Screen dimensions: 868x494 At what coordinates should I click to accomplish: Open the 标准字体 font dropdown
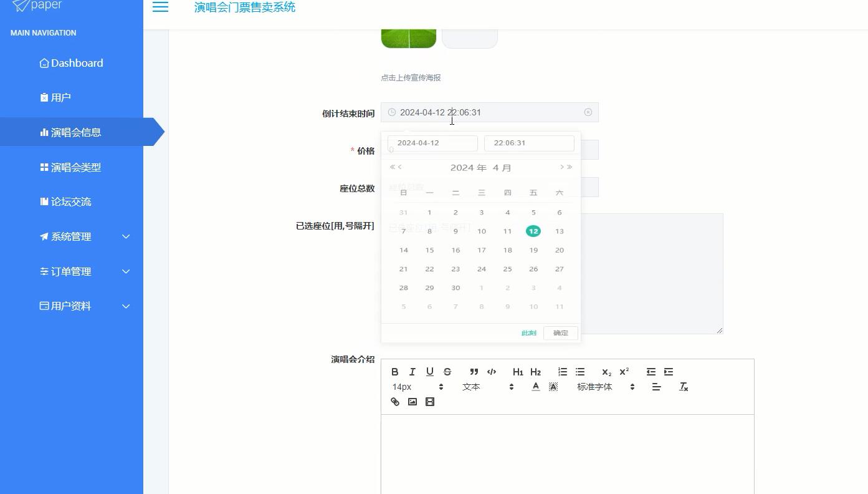tap(605, 387)
